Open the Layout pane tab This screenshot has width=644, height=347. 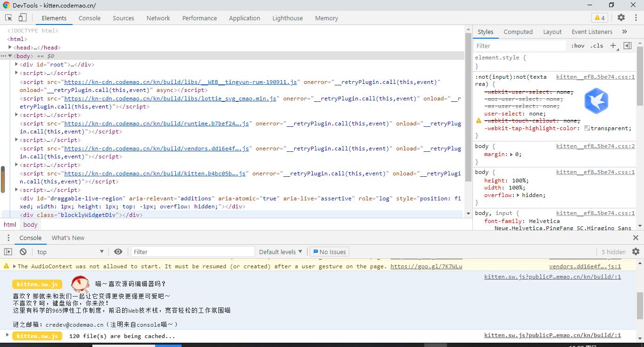(x=553, y=32)
